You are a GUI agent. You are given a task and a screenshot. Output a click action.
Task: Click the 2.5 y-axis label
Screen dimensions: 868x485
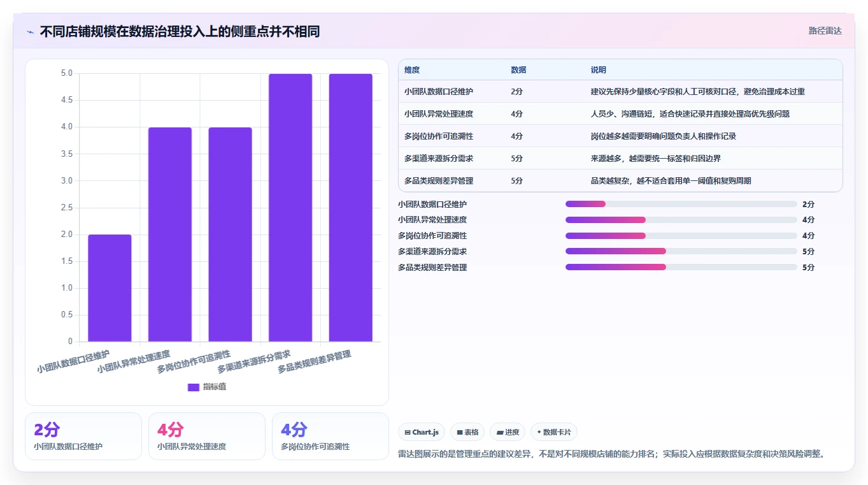[x=67, y=208]
